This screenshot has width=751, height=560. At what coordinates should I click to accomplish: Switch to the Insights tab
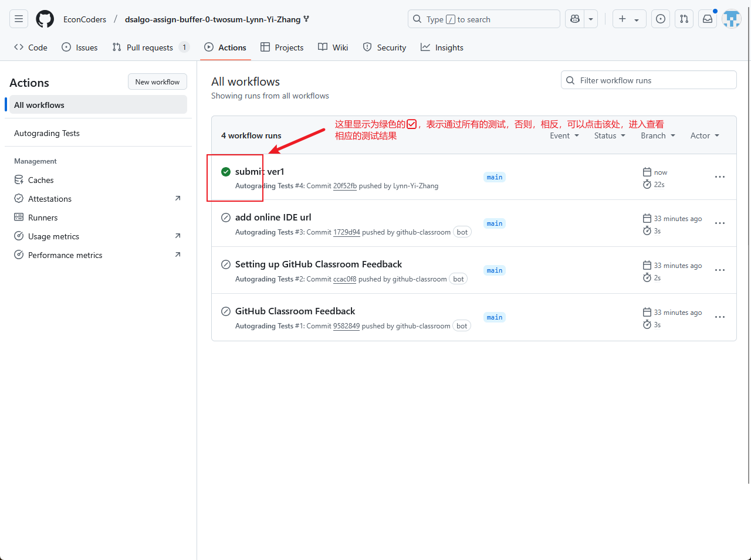[442, 47]
